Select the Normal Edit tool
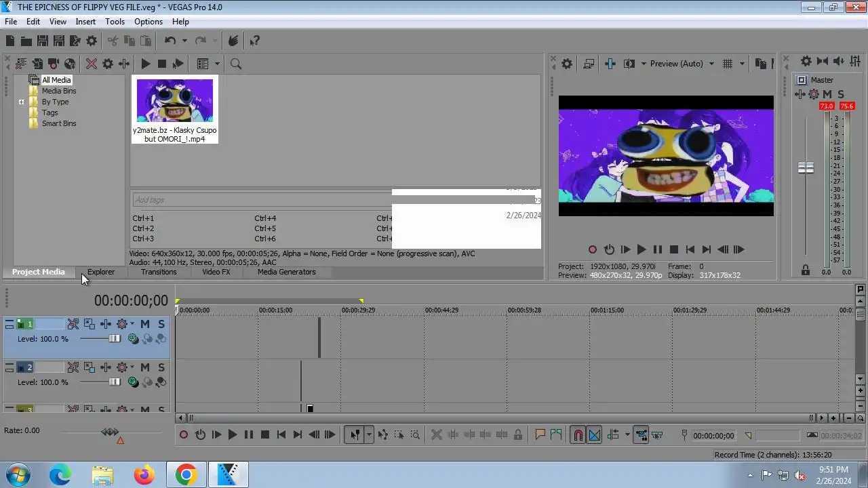 (355, 435)
